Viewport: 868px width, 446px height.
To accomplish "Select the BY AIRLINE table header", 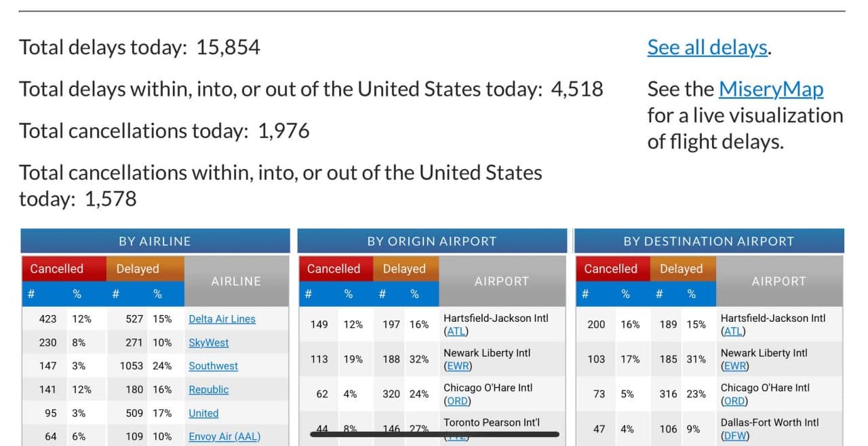I will (157, 240).
